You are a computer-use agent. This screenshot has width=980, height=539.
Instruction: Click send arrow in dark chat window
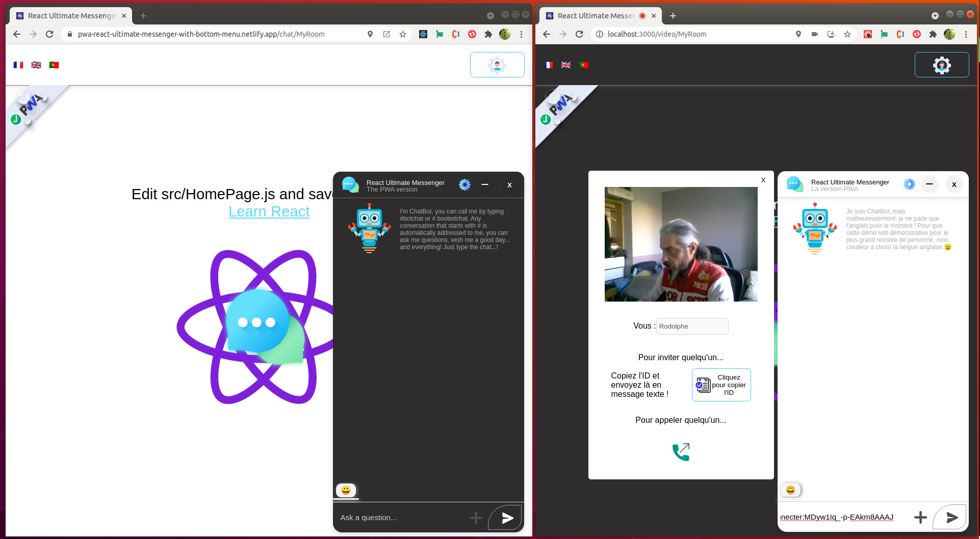point(506,518)
